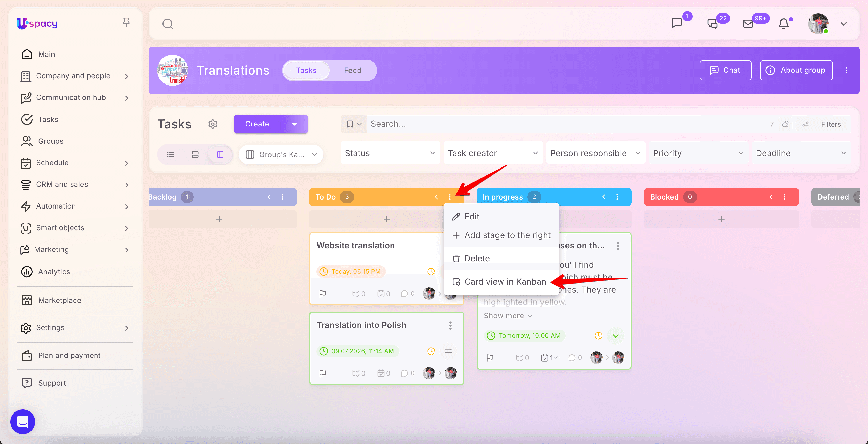
Task: Open Intercom chat launcher bubble
Action: pos(23,422)
